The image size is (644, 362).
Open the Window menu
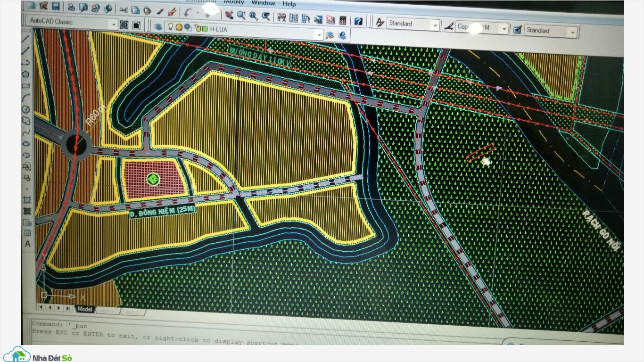263,3
